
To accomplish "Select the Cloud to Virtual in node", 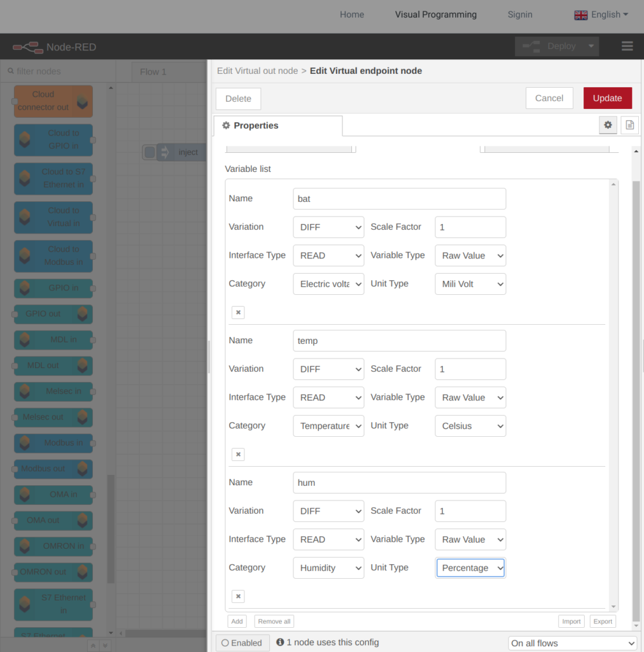I will point(53,217).
